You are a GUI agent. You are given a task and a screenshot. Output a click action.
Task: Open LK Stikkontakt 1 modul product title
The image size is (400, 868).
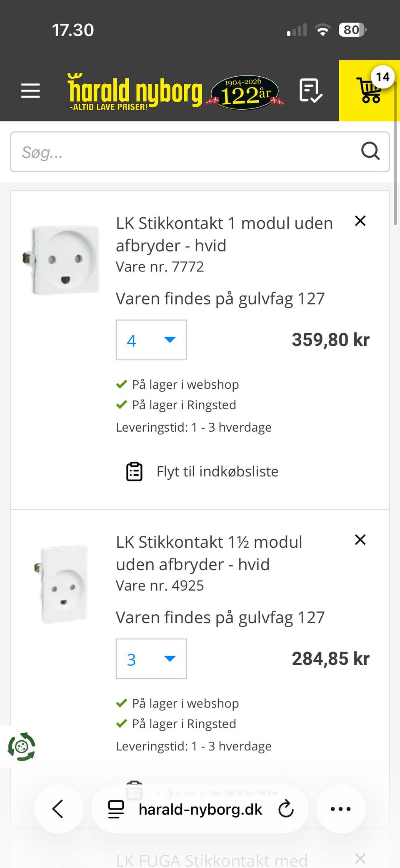[x=224, y=234]
